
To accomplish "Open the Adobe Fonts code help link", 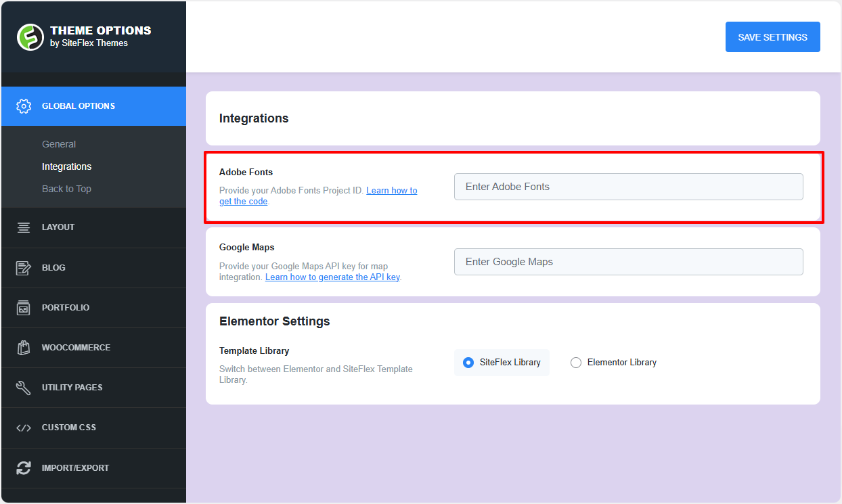I will 391,191.
